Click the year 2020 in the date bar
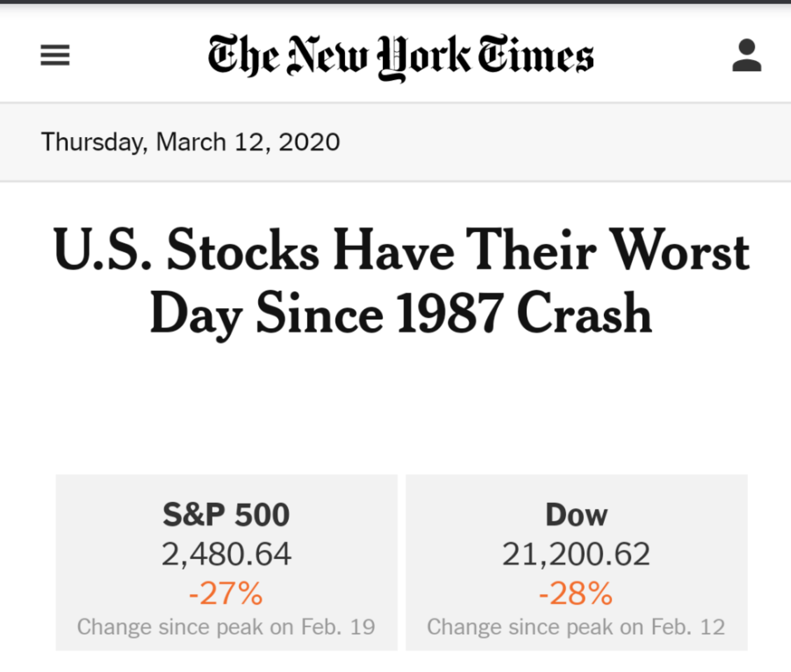This screenshot has width=791, height=672. [x=309, y=142]
